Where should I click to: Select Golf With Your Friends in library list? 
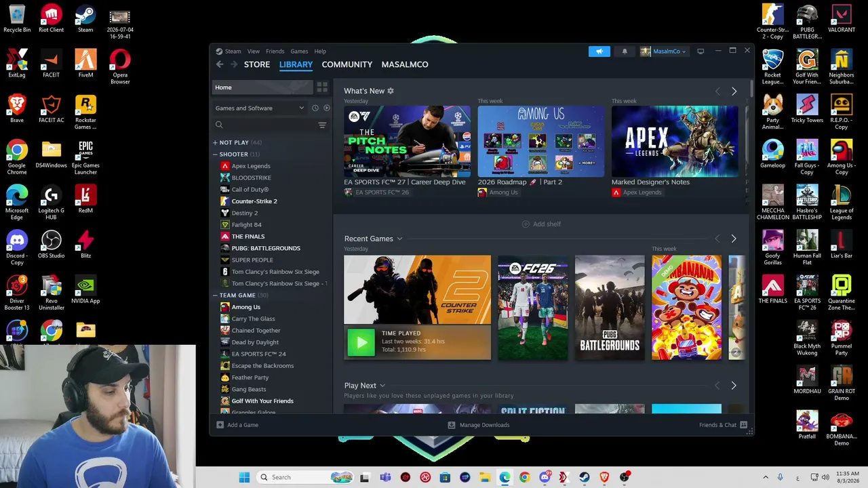click(262, 401)
